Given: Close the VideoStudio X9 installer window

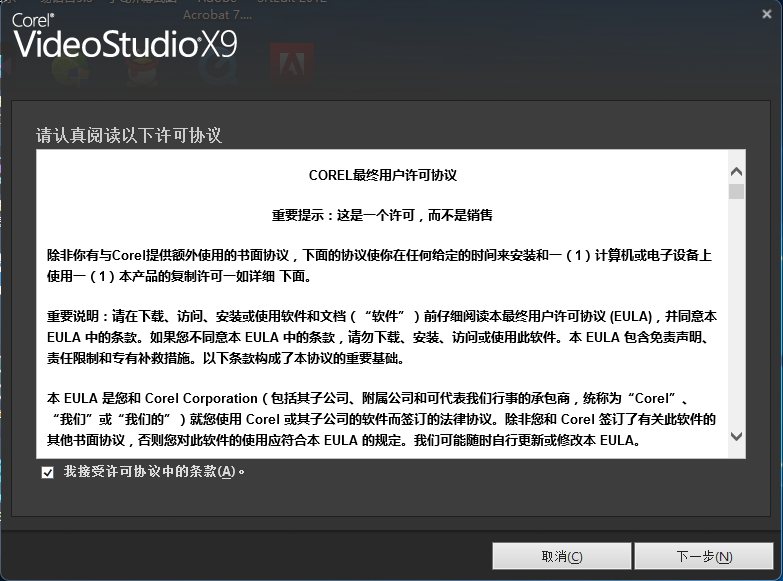Looking at the screenshot, I should (767, 14).
